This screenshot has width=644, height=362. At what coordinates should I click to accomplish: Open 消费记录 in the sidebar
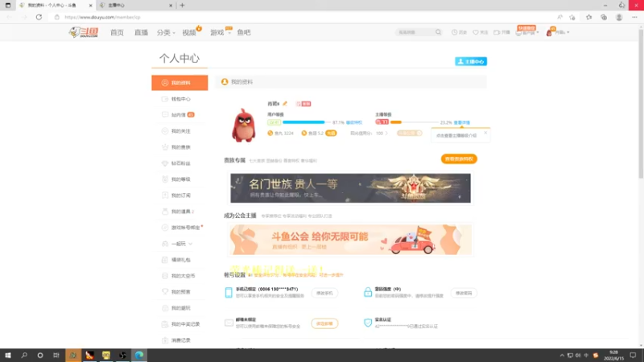pyautogui.click(x=180, y=340)
